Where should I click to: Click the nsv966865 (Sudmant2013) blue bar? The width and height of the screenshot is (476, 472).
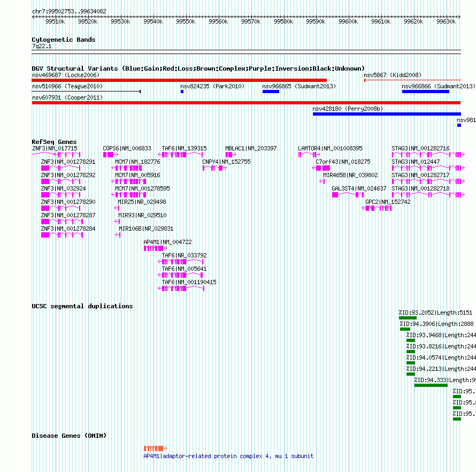click(x=271, y=92)
